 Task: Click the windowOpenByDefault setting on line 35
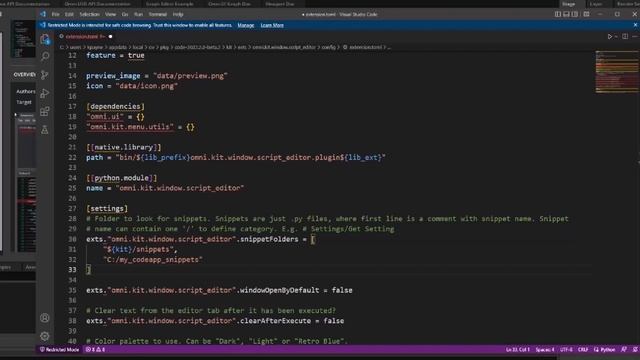280,290
